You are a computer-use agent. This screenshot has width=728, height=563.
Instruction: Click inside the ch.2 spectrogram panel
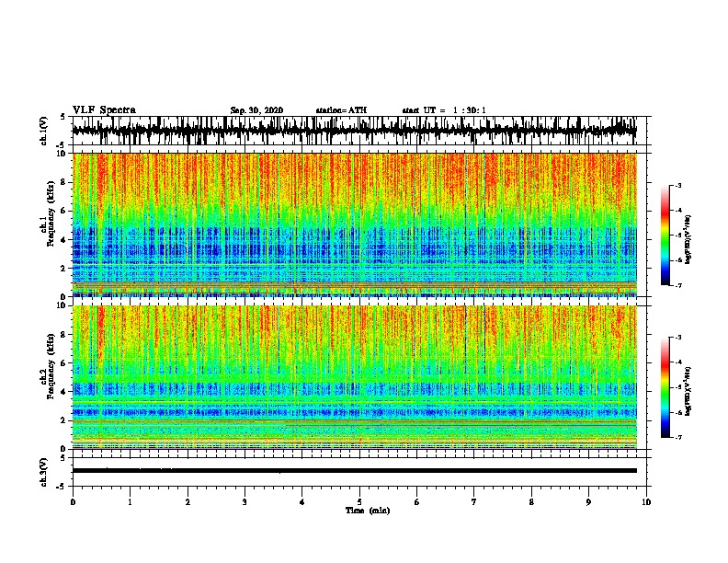(x=354, y=377)
